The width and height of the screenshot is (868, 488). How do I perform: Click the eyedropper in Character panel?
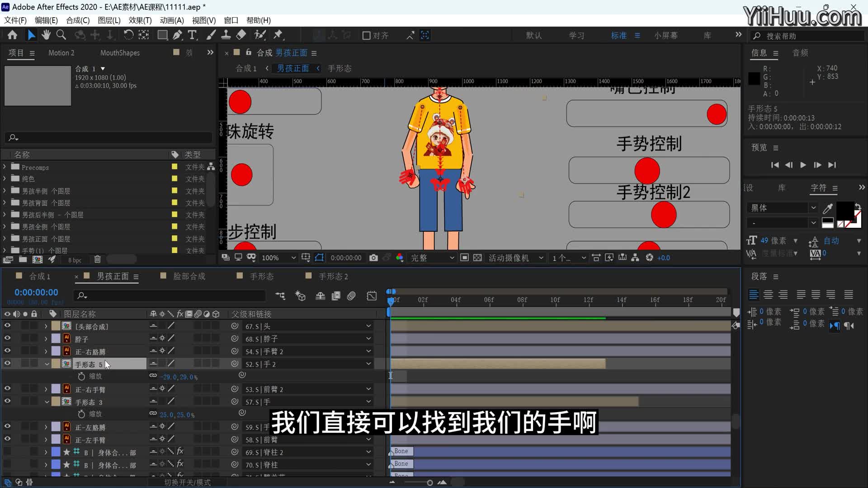[828, 208]
